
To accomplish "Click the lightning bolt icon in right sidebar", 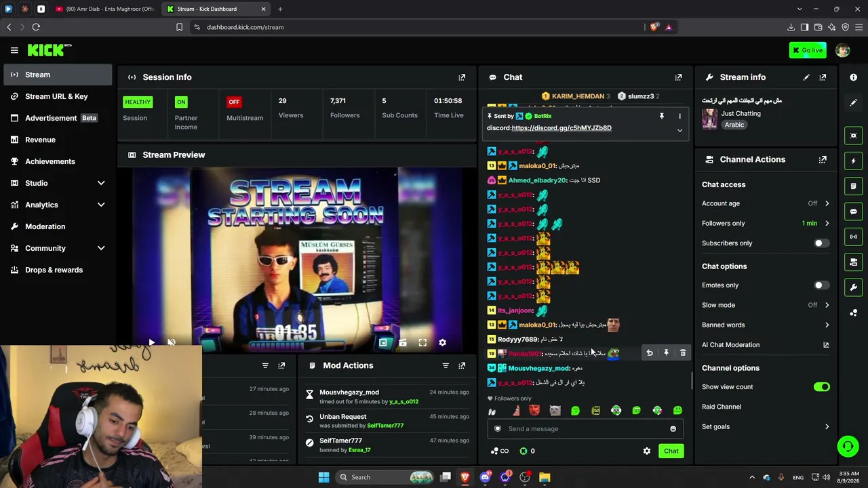I will [853, 161].
